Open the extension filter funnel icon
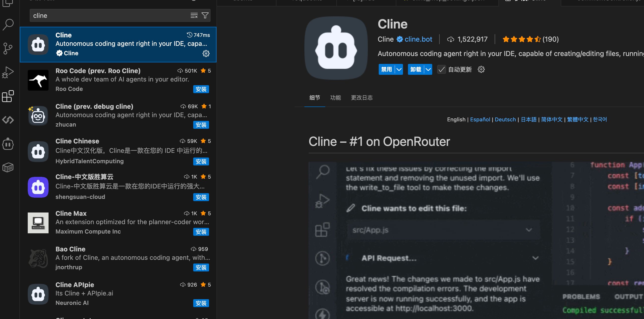Image resolution: width=644 pixels, height=319 pixels. coord(205,16)
